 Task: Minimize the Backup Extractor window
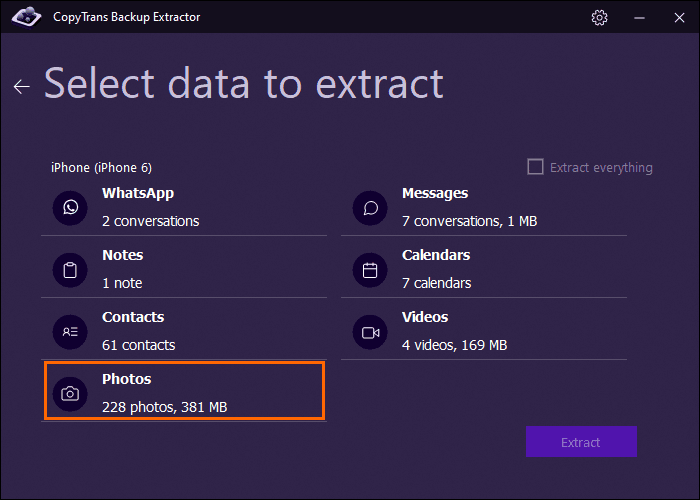(x=640, y=17)
